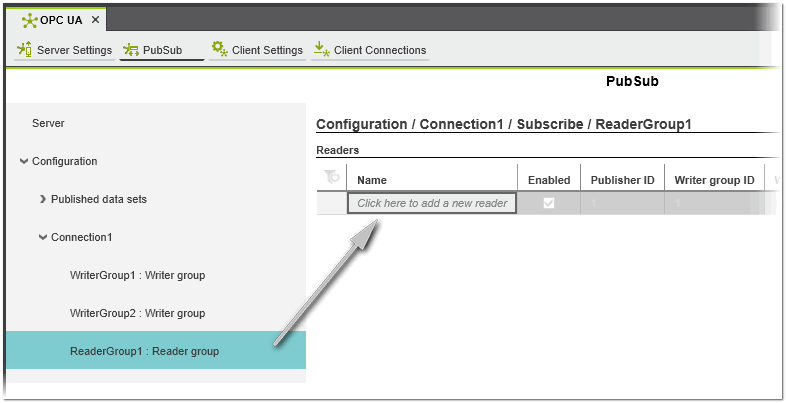Select the Server tree item

click(x=48, y=123)
